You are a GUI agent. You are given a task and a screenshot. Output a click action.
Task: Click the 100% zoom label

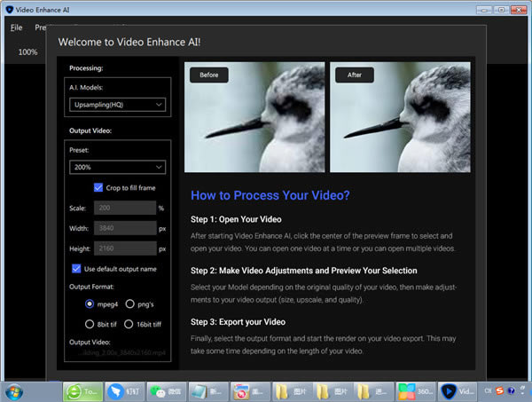coord(27,52)
